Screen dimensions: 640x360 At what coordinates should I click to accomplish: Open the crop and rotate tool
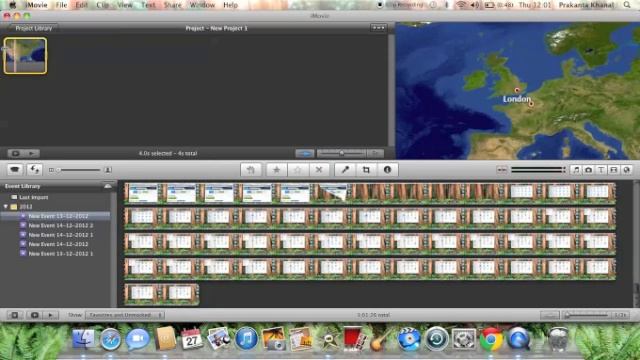tap(366, 170)
